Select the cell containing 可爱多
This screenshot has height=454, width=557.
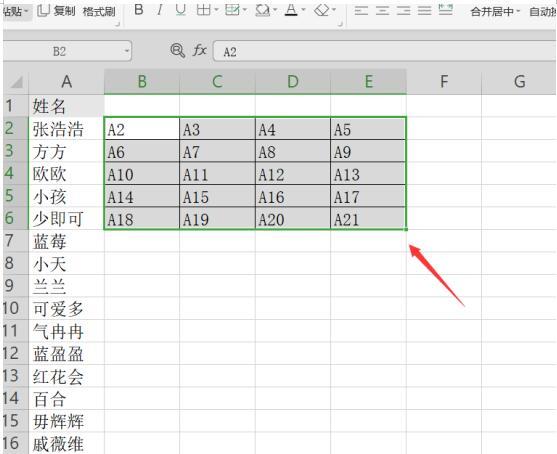pos(66,308)
